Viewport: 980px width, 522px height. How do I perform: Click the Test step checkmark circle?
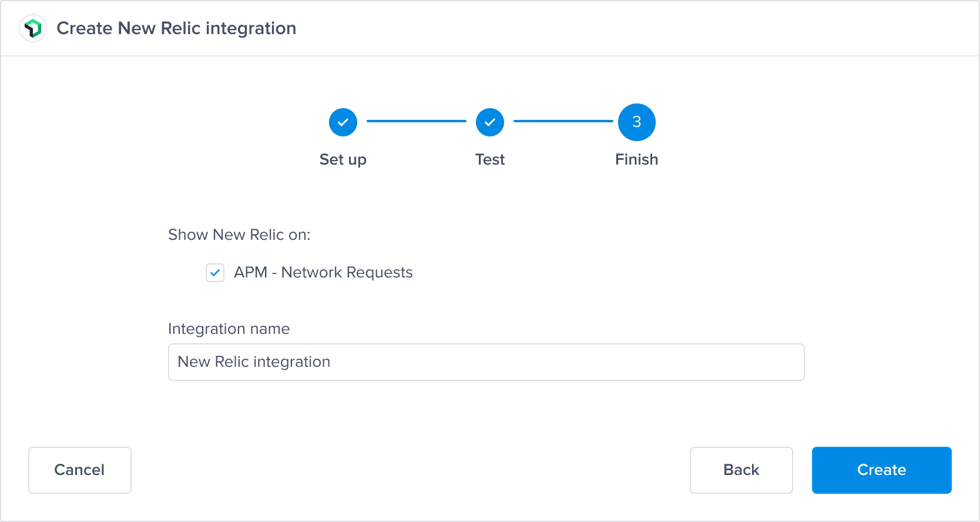[x=490, y=122]
